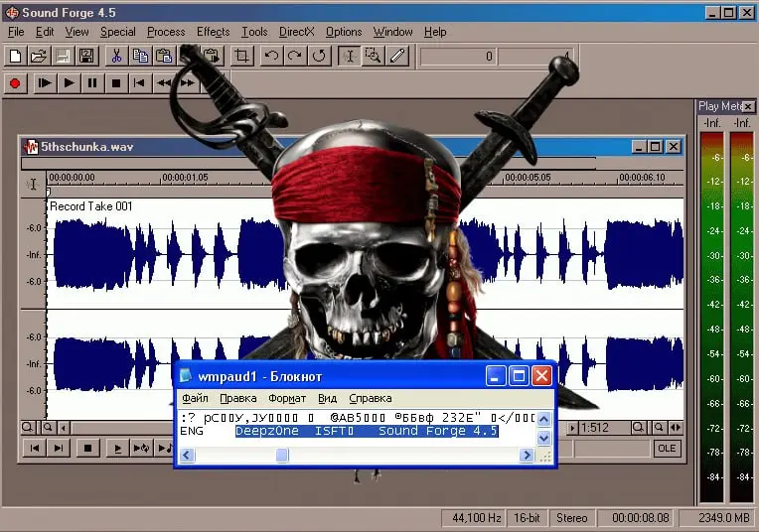Click the New file toolbar icon

point(16,57)
